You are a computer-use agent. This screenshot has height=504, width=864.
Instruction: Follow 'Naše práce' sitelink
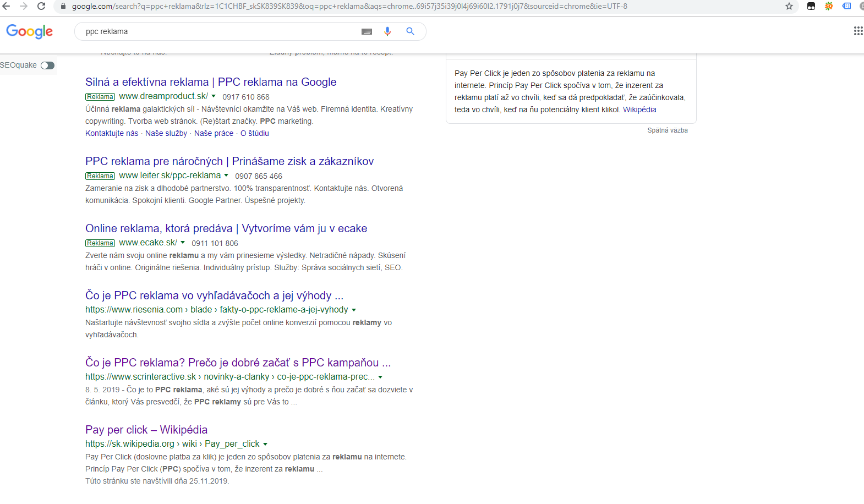coord(214,133)
